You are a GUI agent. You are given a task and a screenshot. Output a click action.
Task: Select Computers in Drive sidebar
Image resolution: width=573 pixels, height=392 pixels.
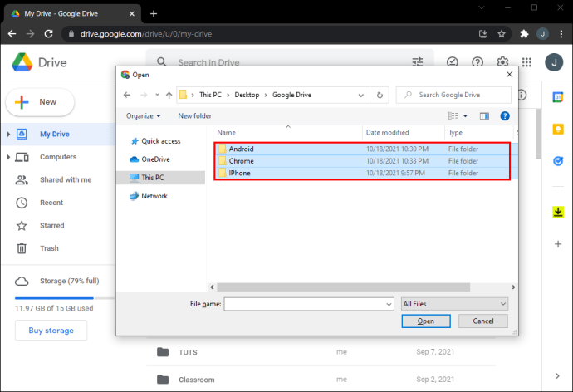58,157
